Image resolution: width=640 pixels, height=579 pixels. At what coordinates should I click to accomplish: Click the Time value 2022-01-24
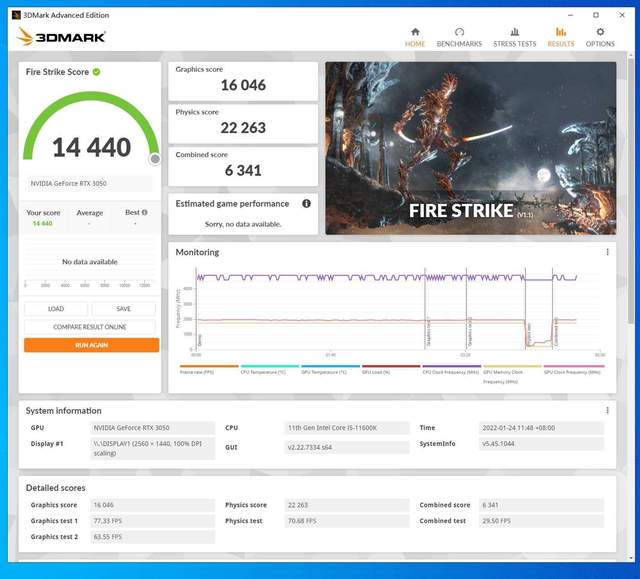click(x=541, y=428)
